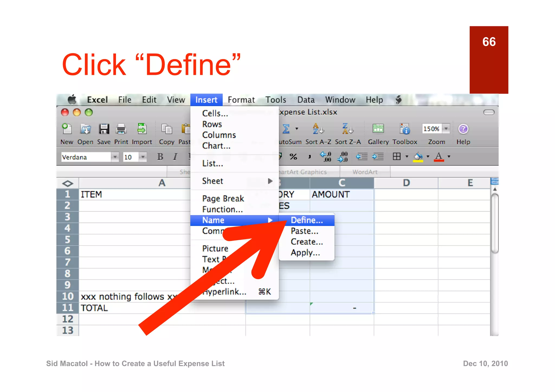Open the Format menu
Image resolution: width=555 pixels, height=392 pixels.
click(x=241, y=100)
